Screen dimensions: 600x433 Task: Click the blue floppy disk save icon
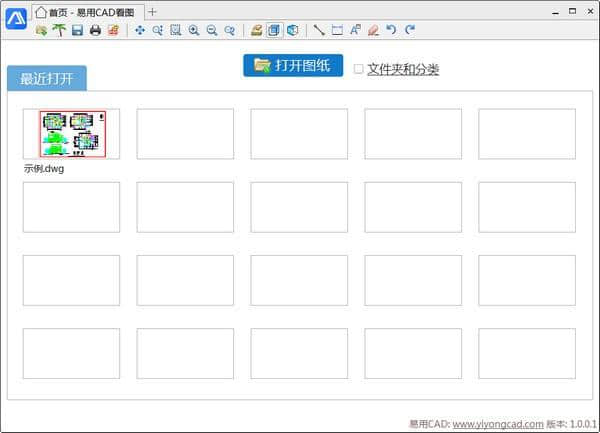pyautogui.click(x=77, y=31)
